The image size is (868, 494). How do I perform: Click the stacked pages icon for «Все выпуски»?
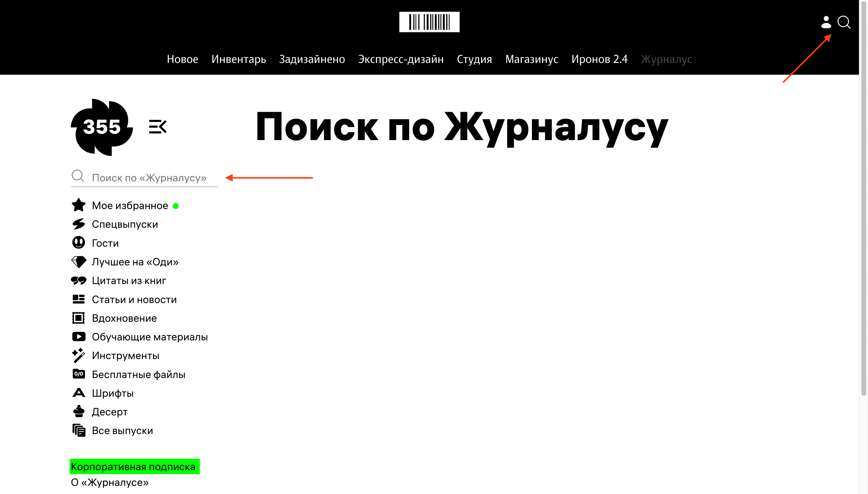pyautogui.click(x=78, y=430)
